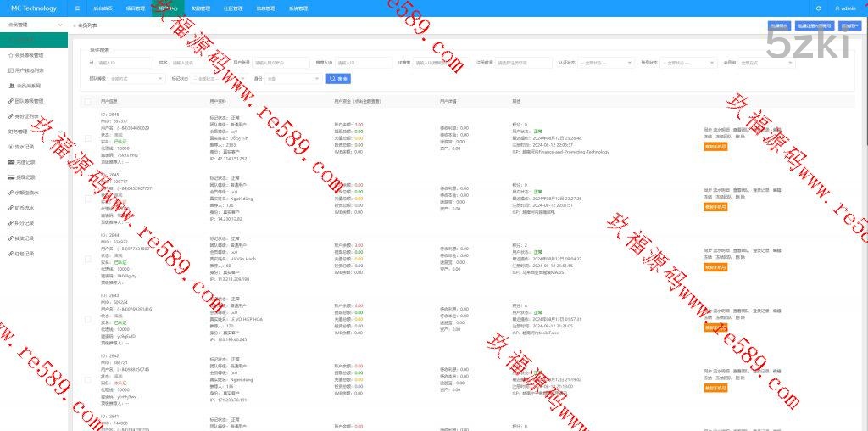Check the row checkbox for user ID 2846
868x431 pixels.
(x=87, y=137)
